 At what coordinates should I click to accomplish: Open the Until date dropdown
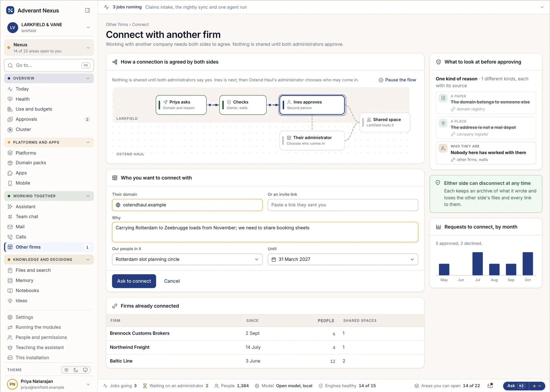tap(343, 259)
